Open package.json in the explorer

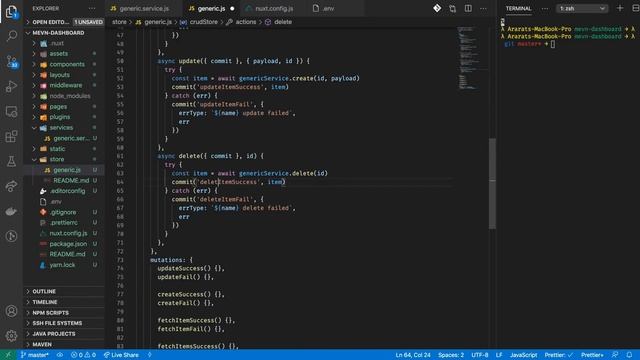point(68,244)
